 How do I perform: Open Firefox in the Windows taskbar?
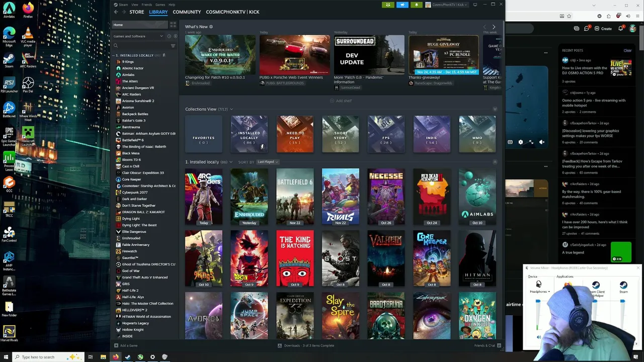pos(115,357)
